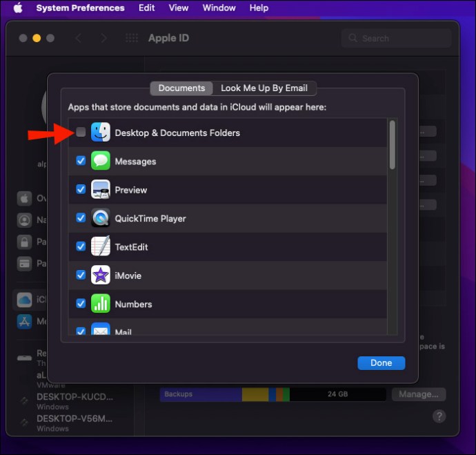Open the Help menu
The width and height of the screenshot is (476, 455).
click(259, 8)
